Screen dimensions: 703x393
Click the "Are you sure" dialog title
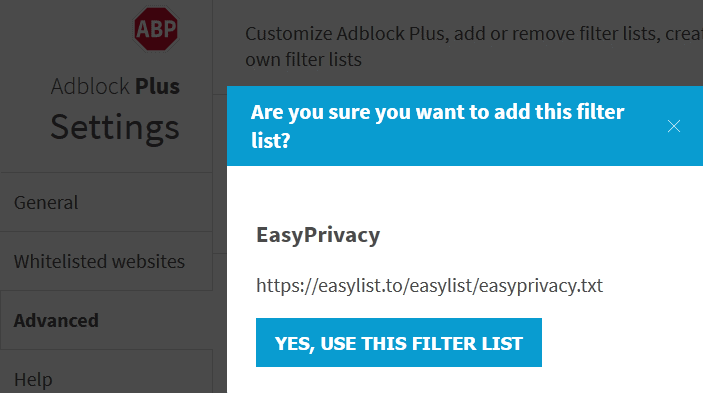point(437,126)
